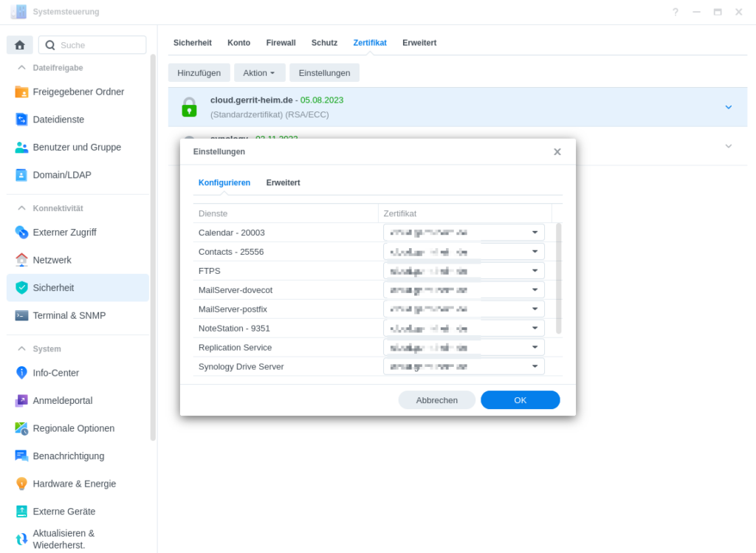Image resolution: width=756 pixels, height=553 pixels.
Task: Close the Einstellungen dialog with X
Action: pyautogui.click(x=557, y=152)
